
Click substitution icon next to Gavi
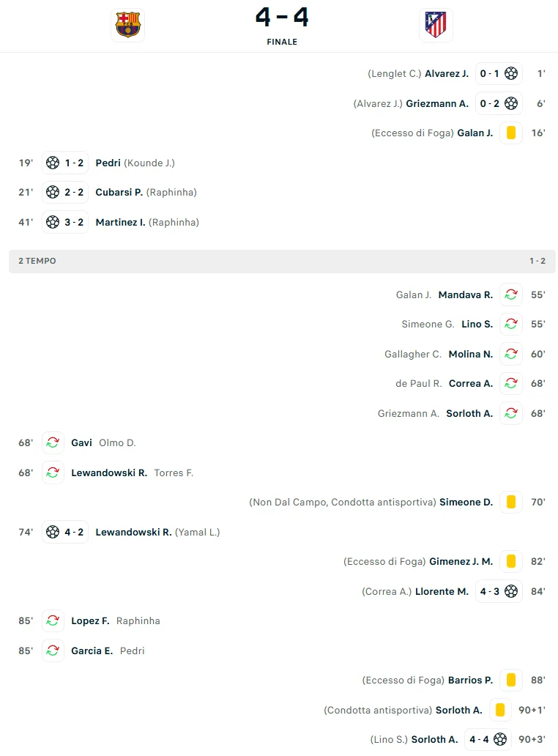coord(53,442)
